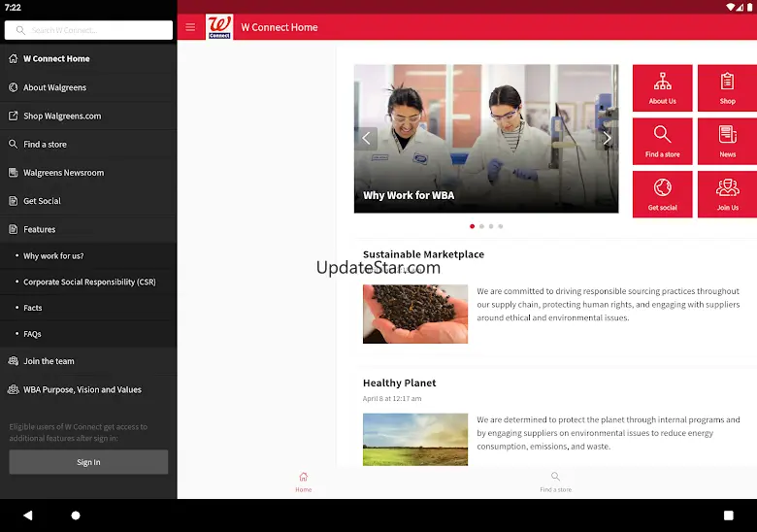Select the Home bottom tab

(303, 482)
